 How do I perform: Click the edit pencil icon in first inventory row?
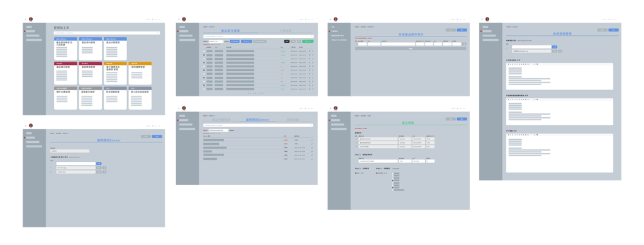313,51
